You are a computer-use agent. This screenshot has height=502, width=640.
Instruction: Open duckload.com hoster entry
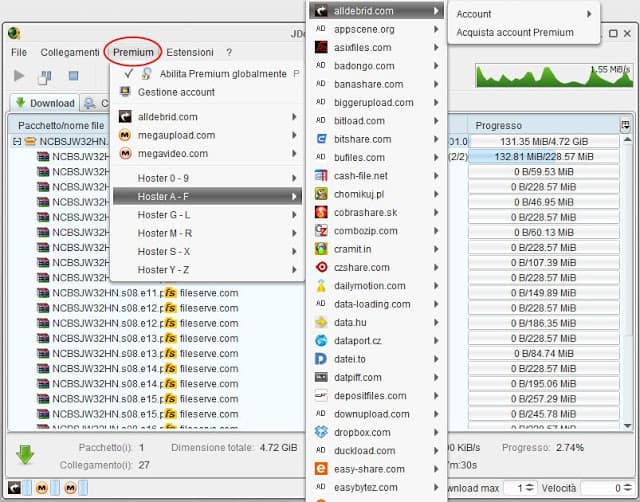click(376, 451)
